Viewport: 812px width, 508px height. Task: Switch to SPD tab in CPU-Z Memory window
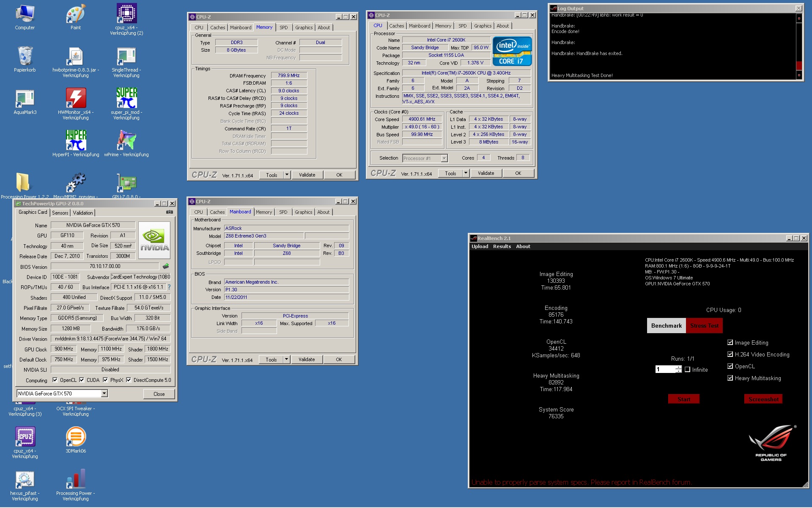coord(284,28)
